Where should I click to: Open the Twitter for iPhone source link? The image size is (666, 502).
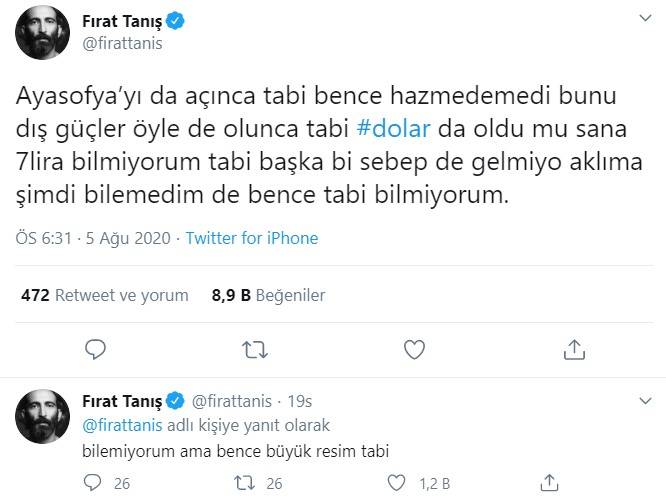[x=252, y=238]
